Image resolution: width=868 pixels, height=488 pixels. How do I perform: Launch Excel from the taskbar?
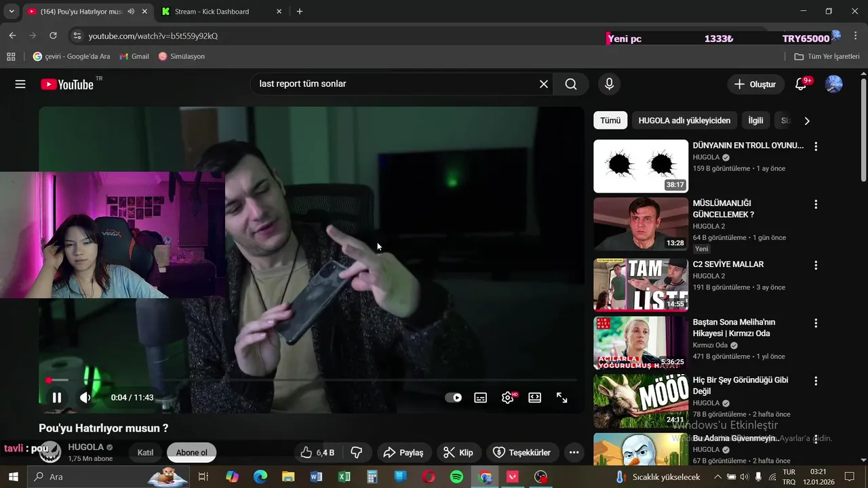pos(344,476)
